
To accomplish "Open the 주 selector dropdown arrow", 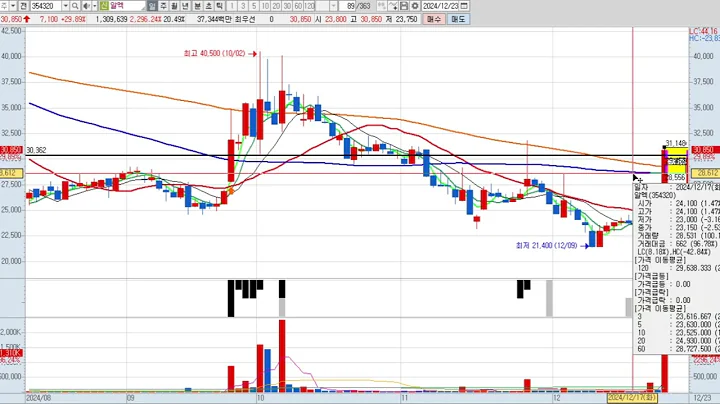I will [13, 6].
